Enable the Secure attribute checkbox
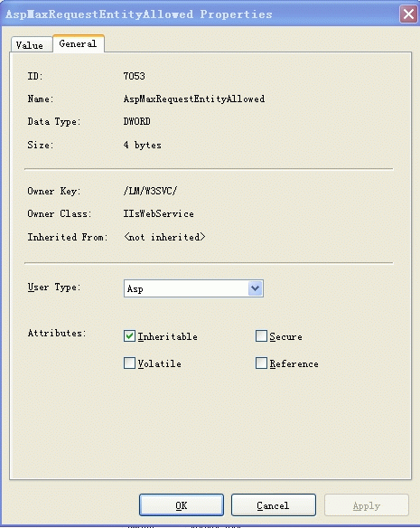 [x=261, y=336]
